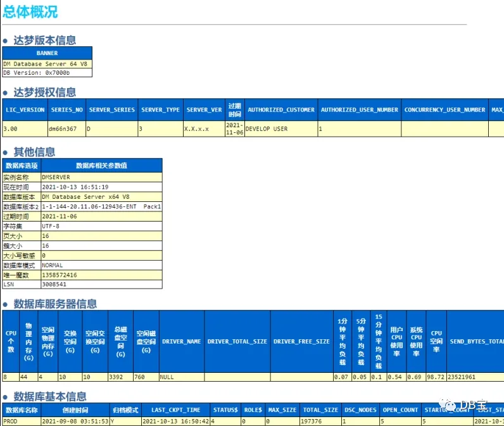This screenshot has width=504, height=426.
Task: Select the server version value X.X.x.x
Action: click(x=204, y=129)
